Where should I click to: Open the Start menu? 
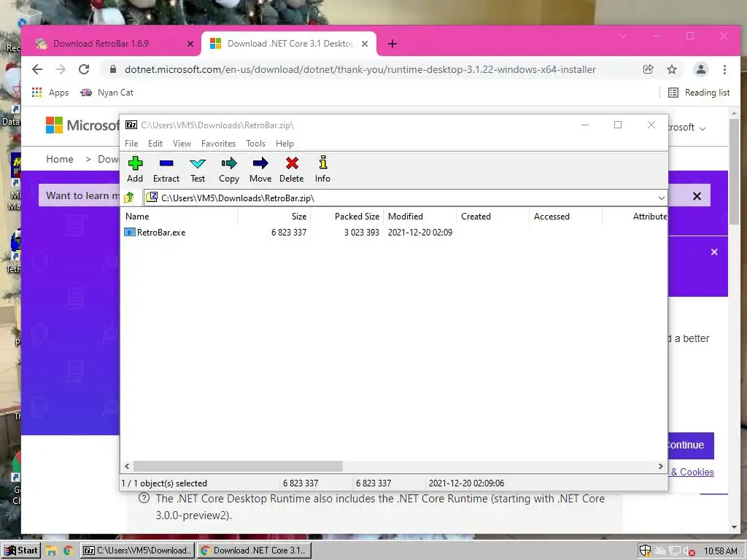coord(20,551)
